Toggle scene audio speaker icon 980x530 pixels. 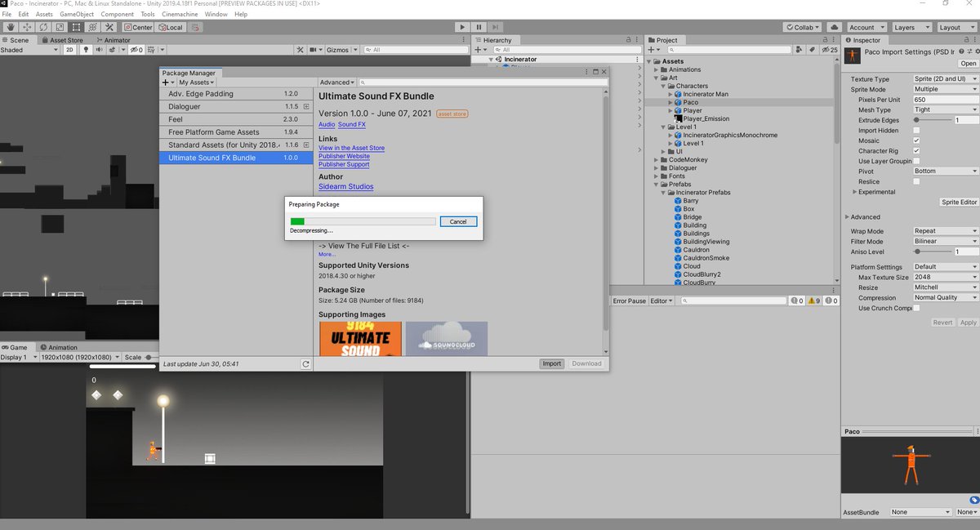click(x=99, y=50)
